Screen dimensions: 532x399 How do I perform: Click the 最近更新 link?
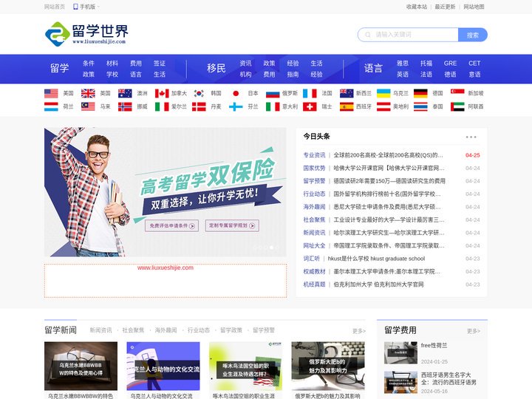click(445, 7)
